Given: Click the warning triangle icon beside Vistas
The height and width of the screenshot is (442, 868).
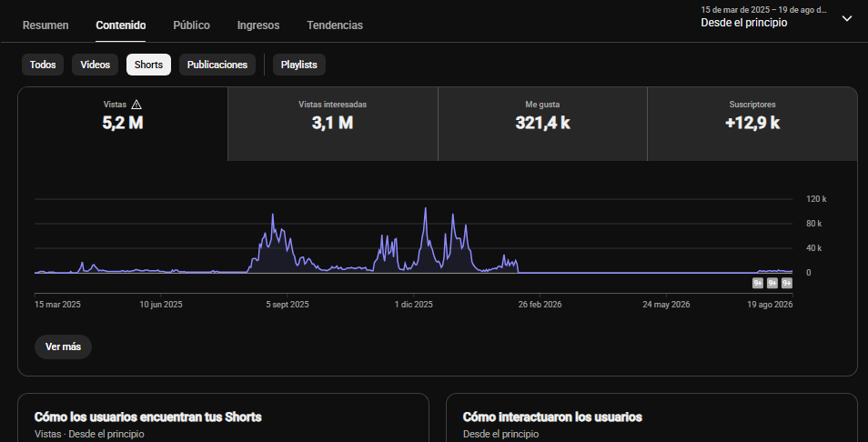Looking at the screenshot, I should [x=136, y=104].
